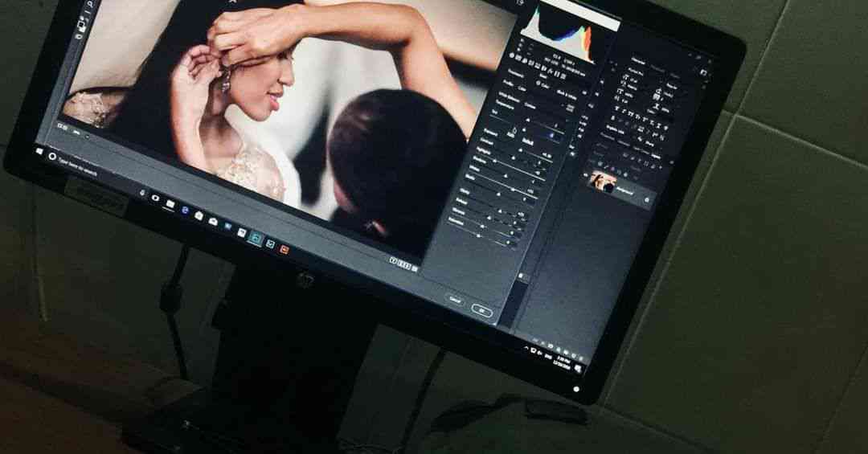Launch Microsoft Edge from the taskbar
This screenshot has height=454, width=868.
click(x=185, y=210)
